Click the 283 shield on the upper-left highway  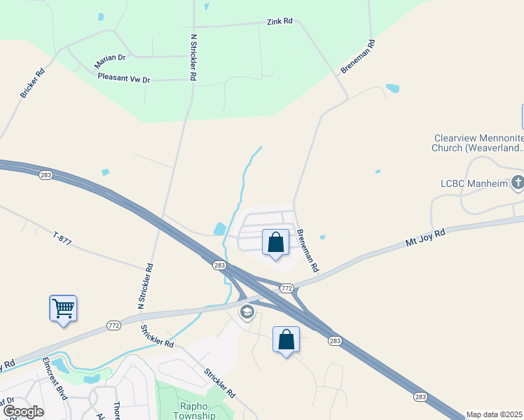point(46,175)
